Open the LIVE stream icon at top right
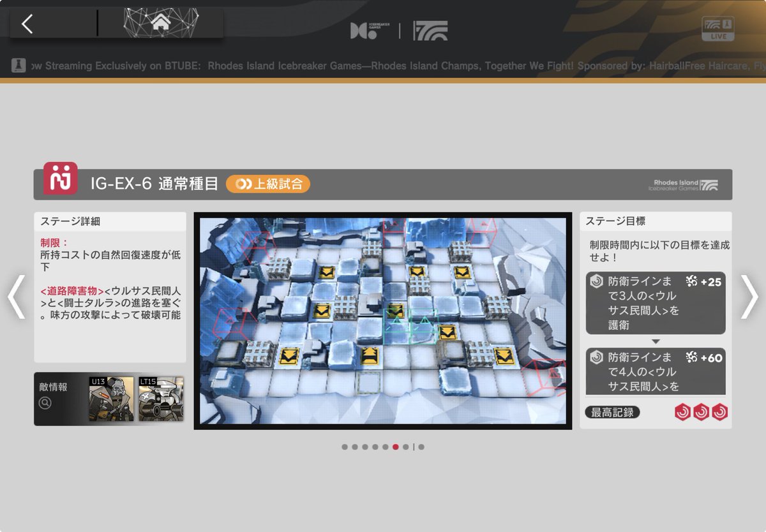Image resolution: width=766 pixels, height=532 pixels. tap(717, 28)
